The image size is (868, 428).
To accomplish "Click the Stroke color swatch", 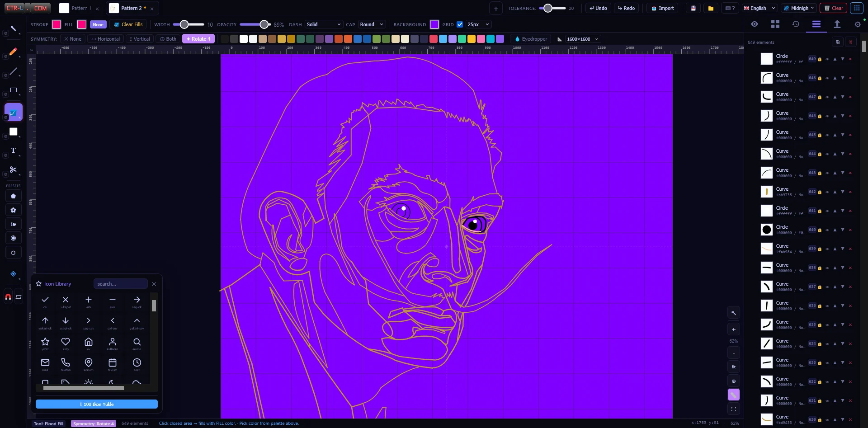I will [57, 24].
